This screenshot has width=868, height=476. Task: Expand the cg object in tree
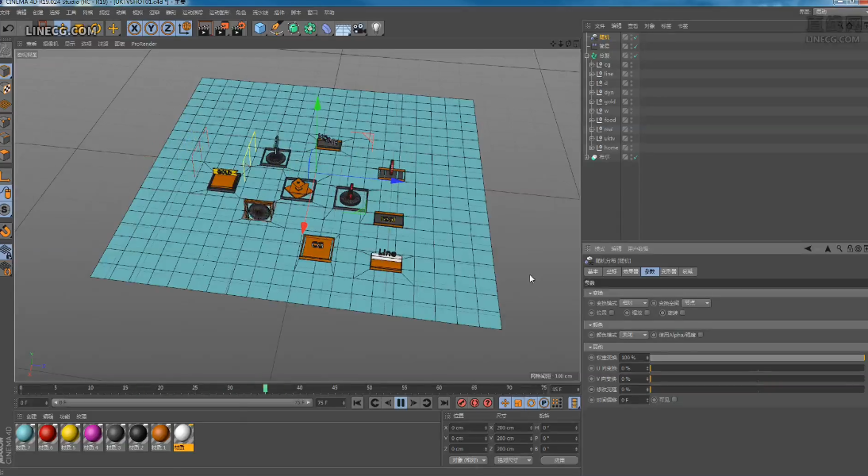pos(592,65)
